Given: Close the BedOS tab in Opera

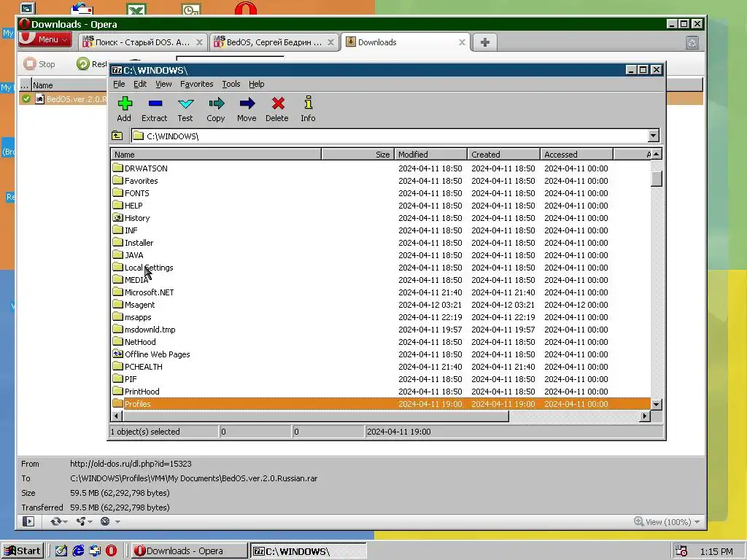Looking at the screenshot, I should pos(330,42).
